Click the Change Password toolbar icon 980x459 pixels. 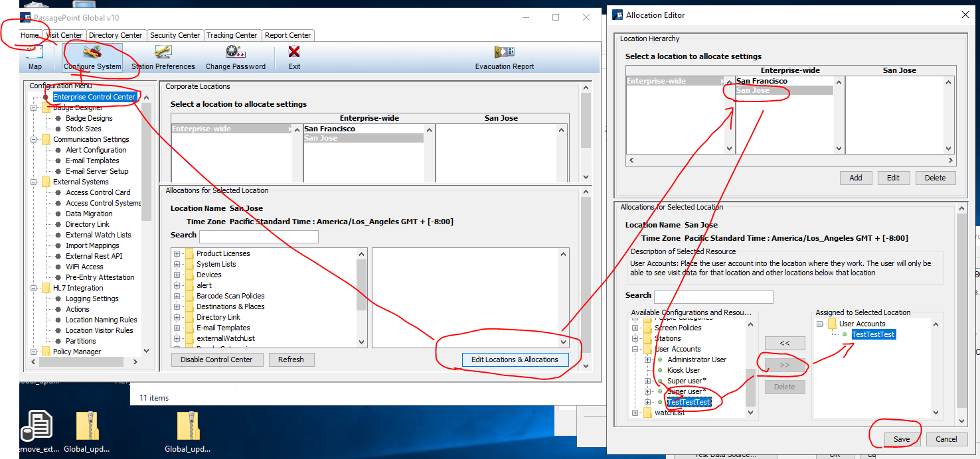pyautogui.click(x=236, y=57)
